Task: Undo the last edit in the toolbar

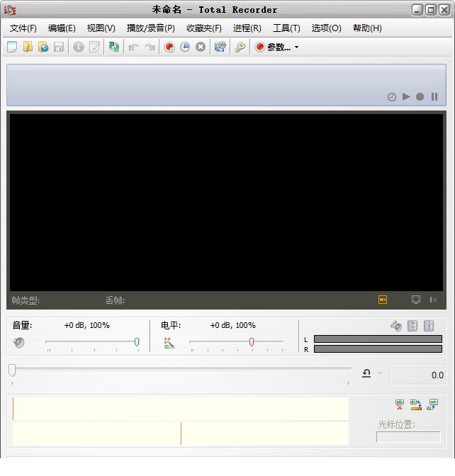Action: tap(134, 47)
